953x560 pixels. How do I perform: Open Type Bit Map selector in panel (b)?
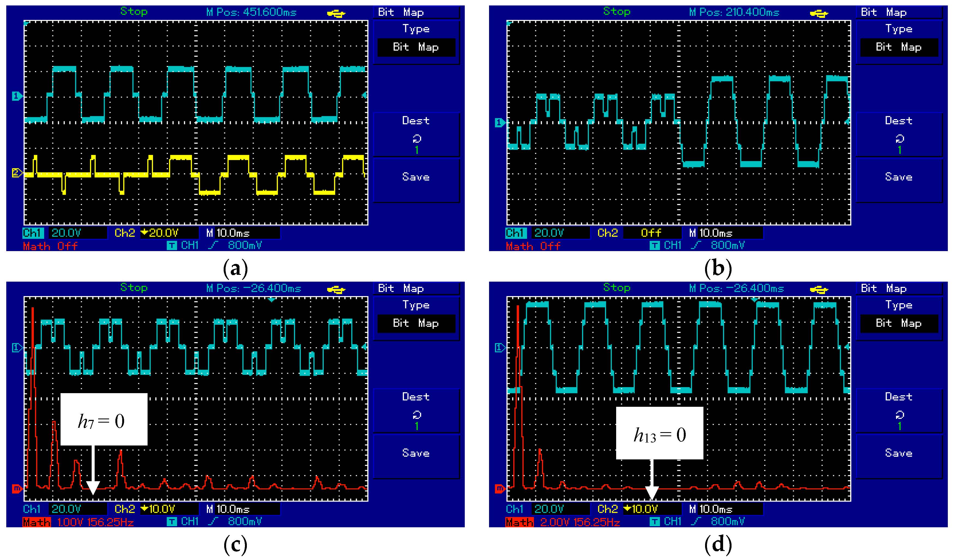pyautogui.click(x=899, y=47)
